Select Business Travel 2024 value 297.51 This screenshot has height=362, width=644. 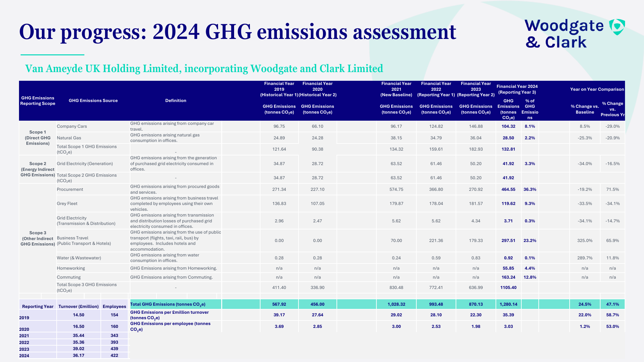[508, 241]
